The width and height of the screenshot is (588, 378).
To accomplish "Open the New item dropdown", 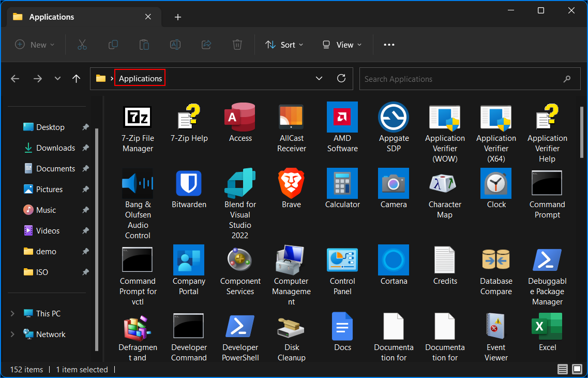I will (x=35, y=45).
